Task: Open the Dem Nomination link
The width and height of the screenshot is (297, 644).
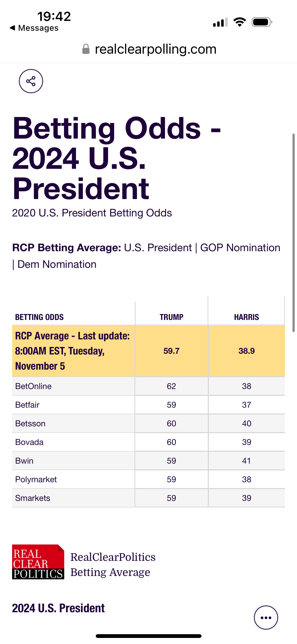Action: point(57,264)
